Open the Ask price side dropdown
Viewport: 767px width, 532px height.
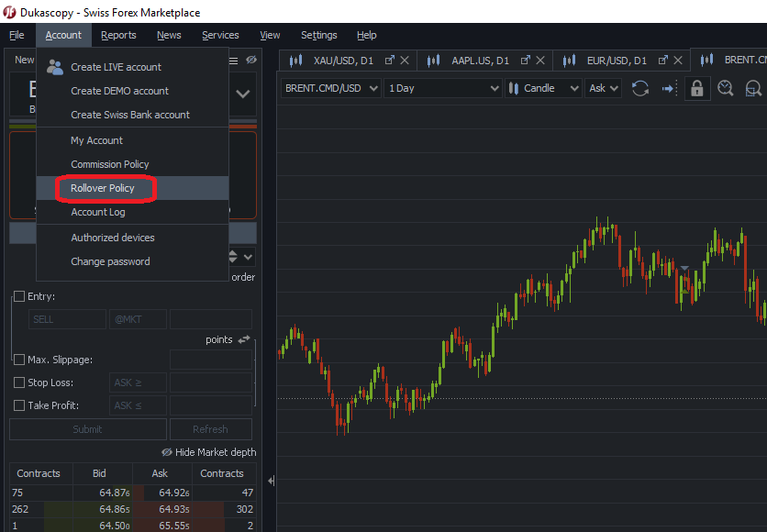603,88
